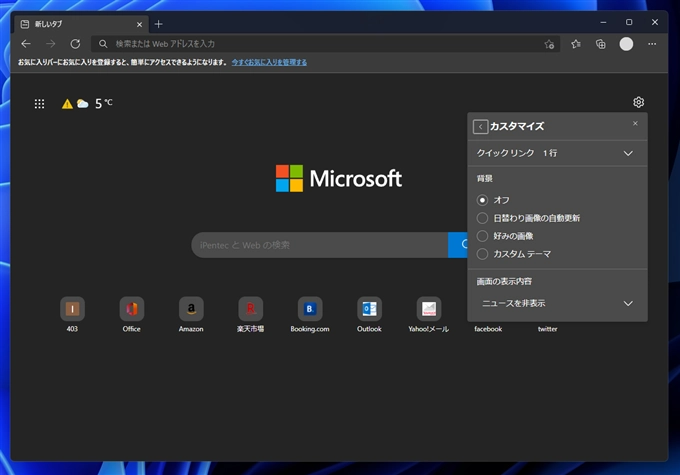The height and width of the screenshot is (475, 680).
Task: Click the forward navigation arrow
Action: [x=51, y=44]
